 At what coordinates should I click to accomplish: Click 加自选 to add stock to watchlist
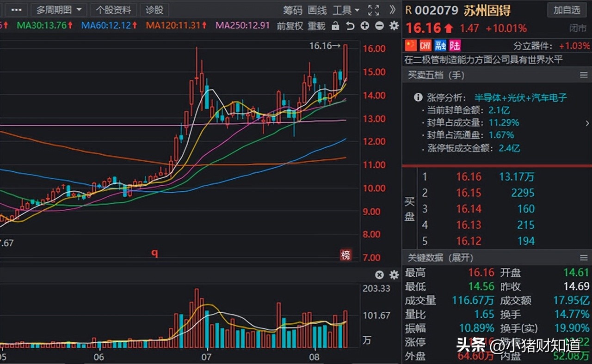click(567, 10)
